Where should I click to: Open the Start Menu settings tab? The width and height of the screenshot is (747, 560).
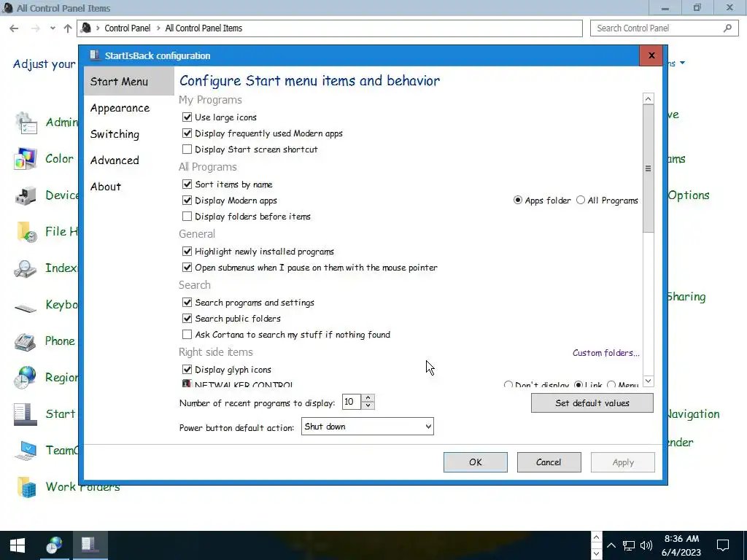[128, 82]
